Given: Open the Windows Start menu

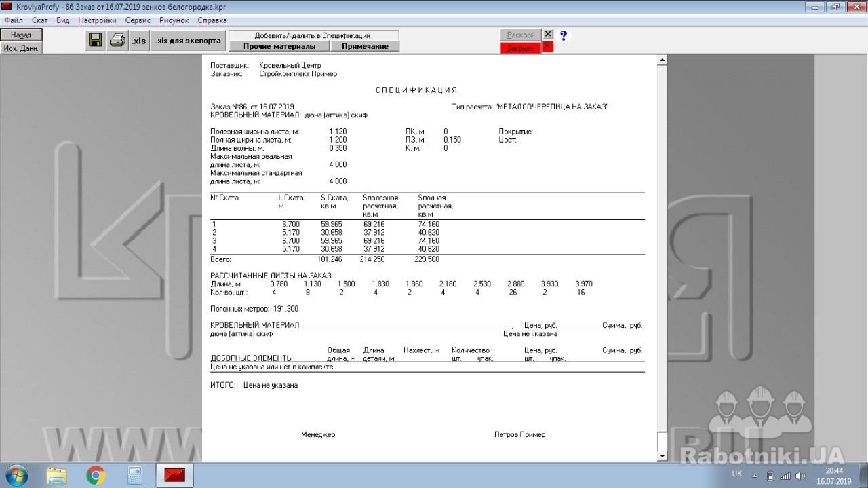Looking at the screenshot, I should coord(16,474).
